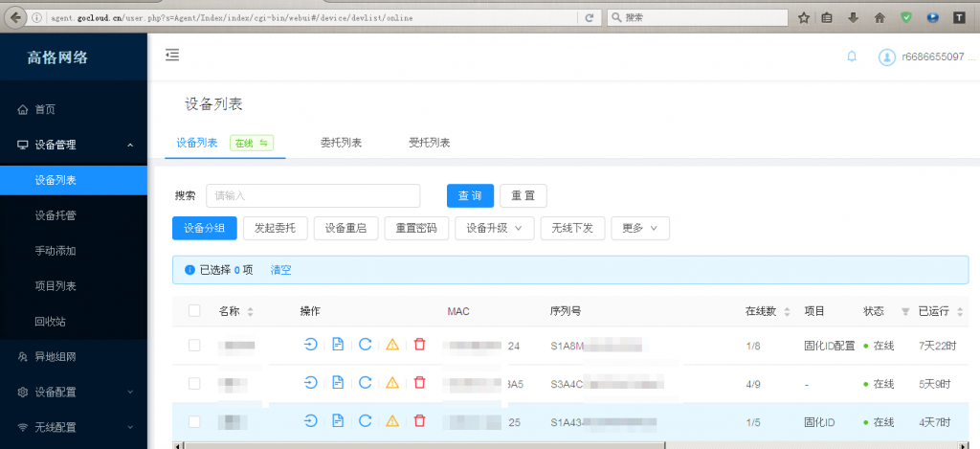Click the sidebar collapse hamburger icon
The width and height of the screenshot is (980, 449).
click(x=172, y=56)
